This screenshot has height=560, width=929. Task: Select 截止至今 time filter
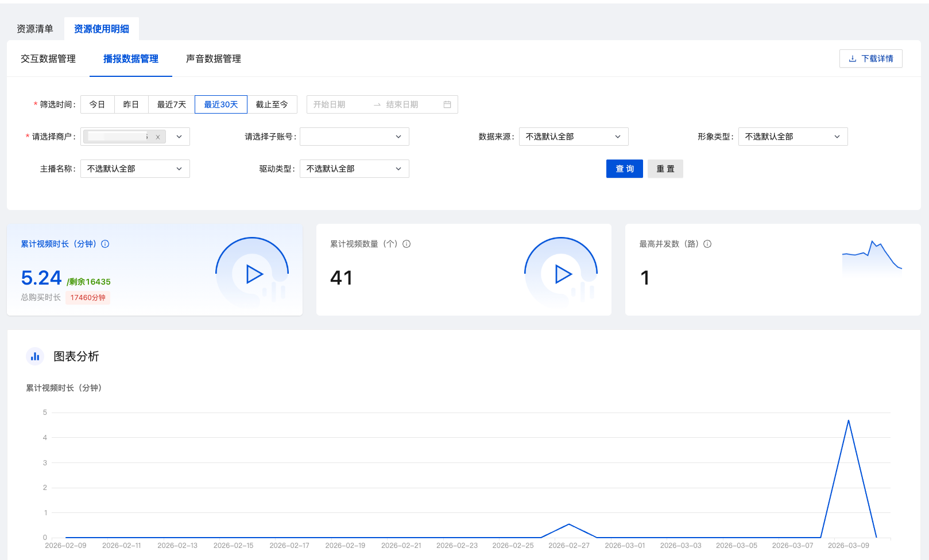click(272, 104)
